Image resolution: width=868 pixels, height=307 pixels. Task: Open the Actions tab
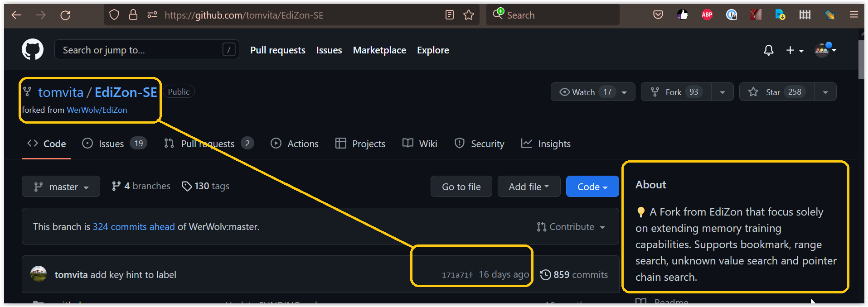(295, 144)
